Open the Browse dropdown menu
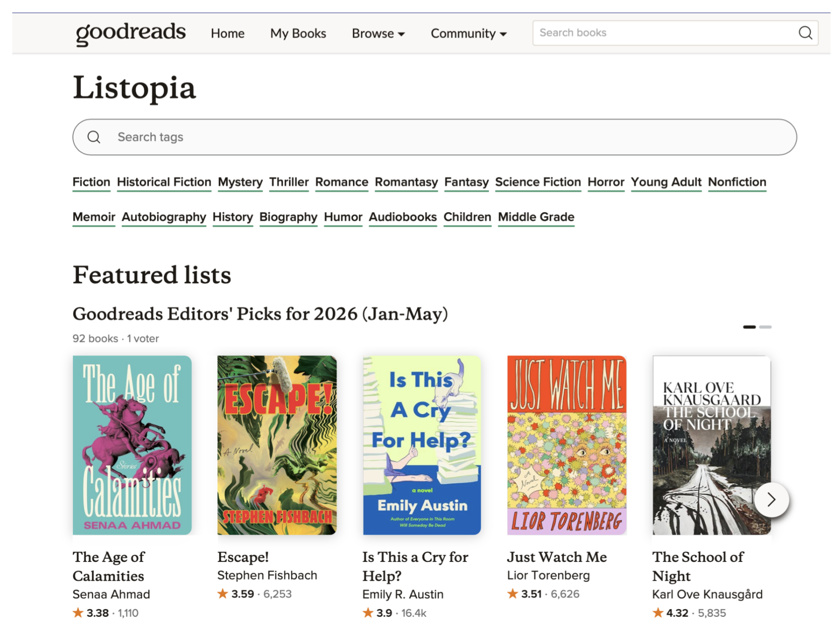Viewport: 840px width, 626px height. tap(378, 33)
